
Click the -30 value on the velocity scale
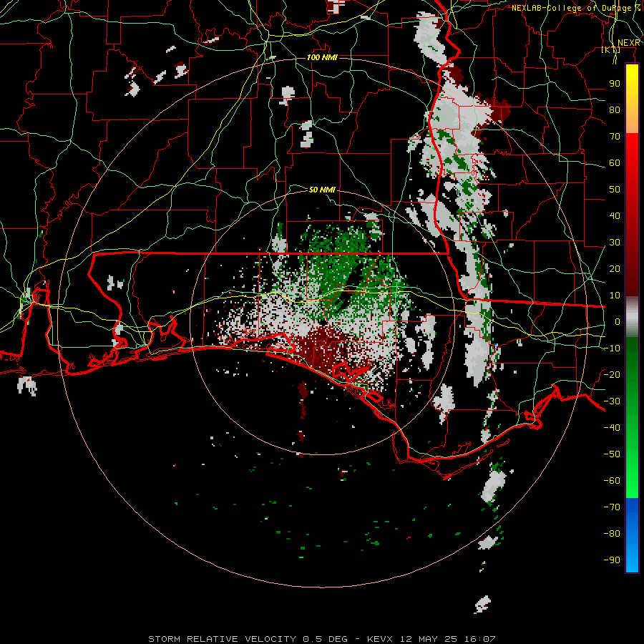[x=612, y=401]
